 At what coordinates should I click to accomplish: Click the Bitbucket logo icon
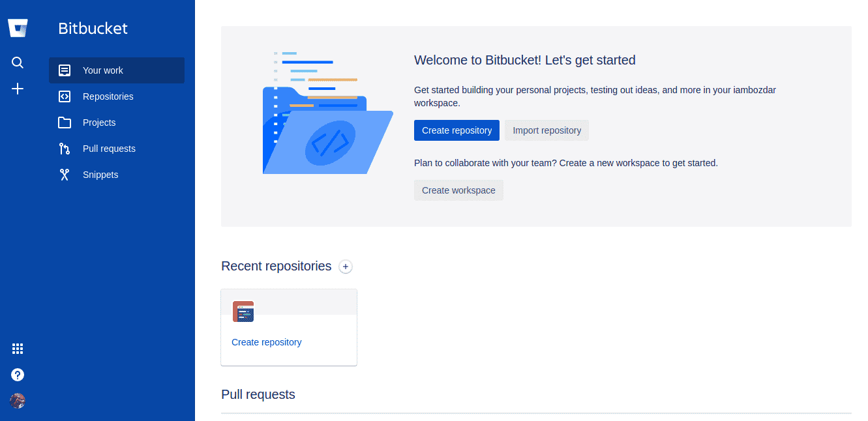click(18, 29)
